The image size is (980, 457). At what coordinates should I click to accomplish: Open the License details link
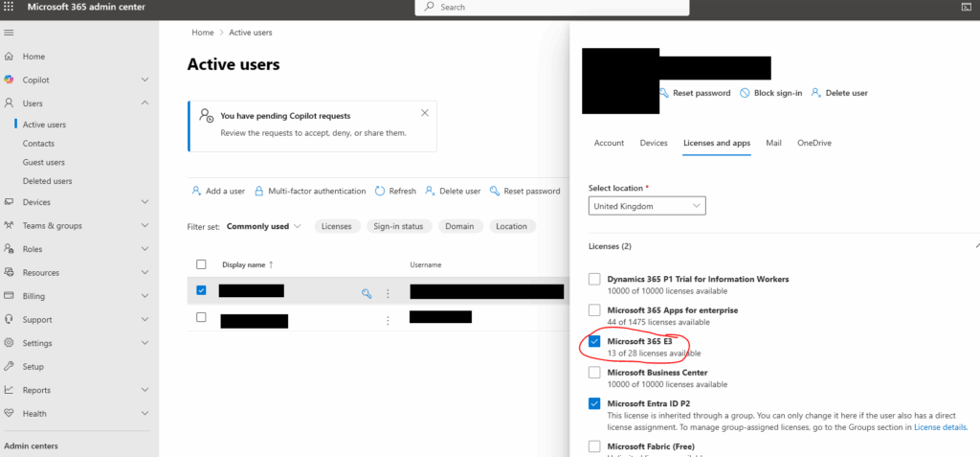940,427
